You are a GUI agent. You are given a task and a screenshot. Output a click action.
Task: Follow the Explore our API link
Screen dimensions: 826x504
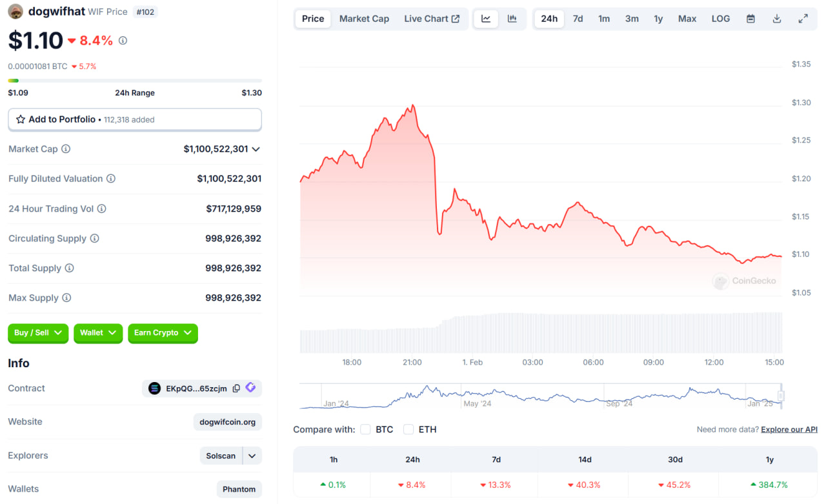tap(789, 429)
